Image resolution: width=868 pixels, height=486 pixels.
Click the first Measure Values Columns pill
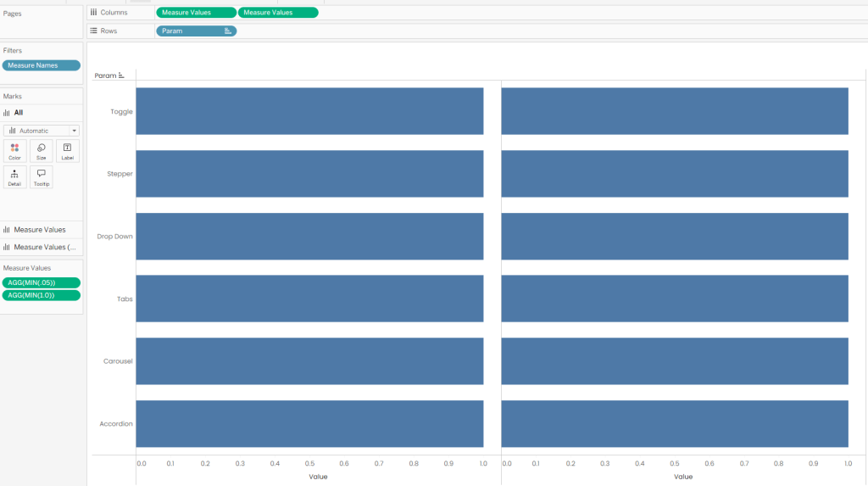tap(196, 12)
